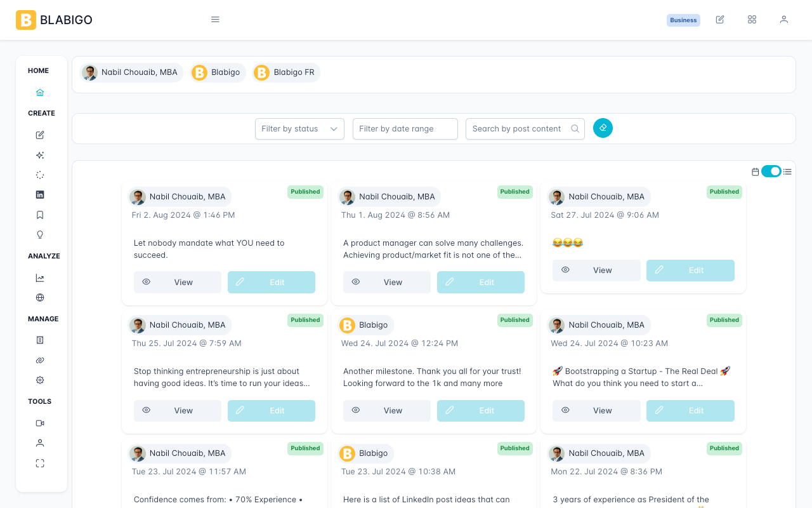Open sidebar video camera tool icon
Screen dimensions: 812x508
click(x=40, y=423)
